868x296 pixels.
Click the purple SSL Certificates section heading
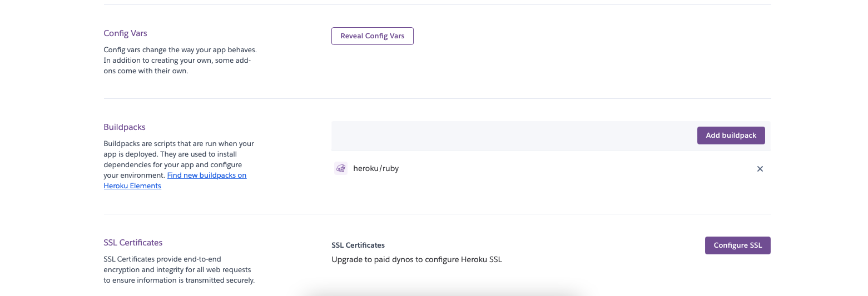click(x=133, y=243)
